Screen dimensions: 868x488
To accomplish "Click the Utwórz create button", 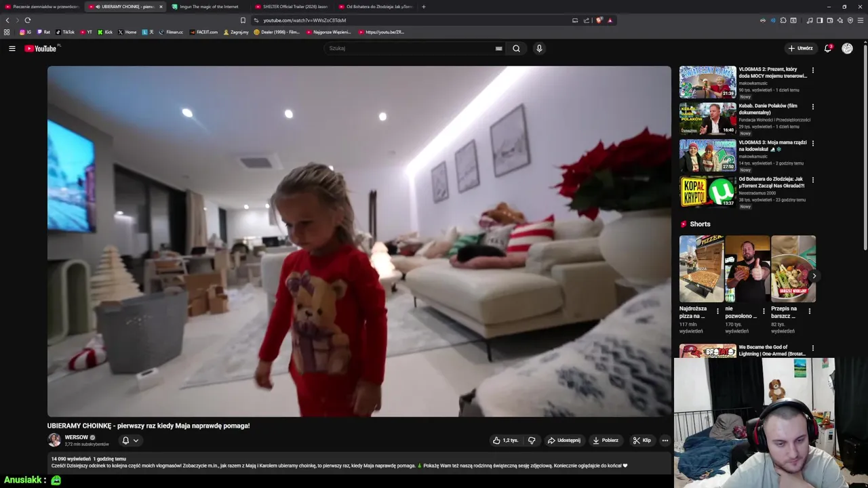I will click(800, 48).
